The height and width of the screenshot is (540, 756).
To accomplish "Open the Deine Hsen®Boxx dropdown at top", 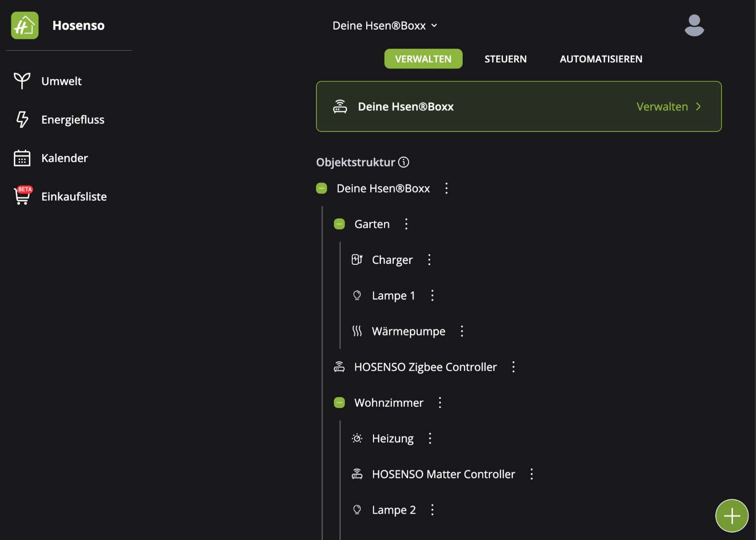I will [x=385, y=26].
